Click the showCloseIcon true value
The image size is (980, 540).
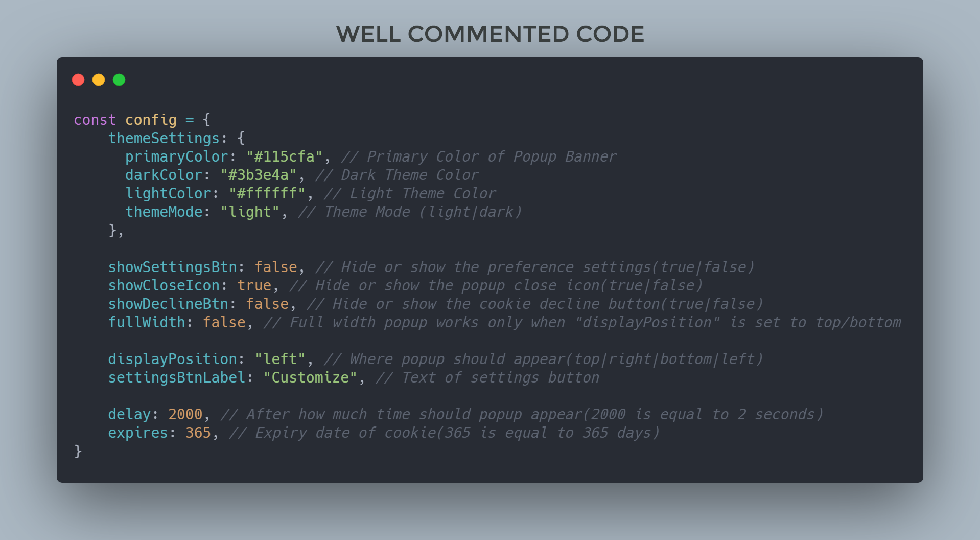coord(254,285)
